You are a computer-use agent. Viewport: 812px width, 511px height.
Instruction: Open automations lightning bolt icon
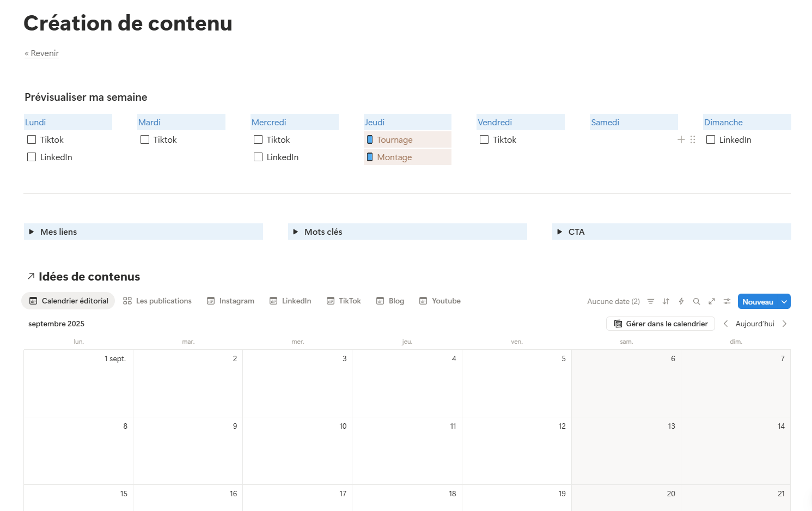click(681, 301)
